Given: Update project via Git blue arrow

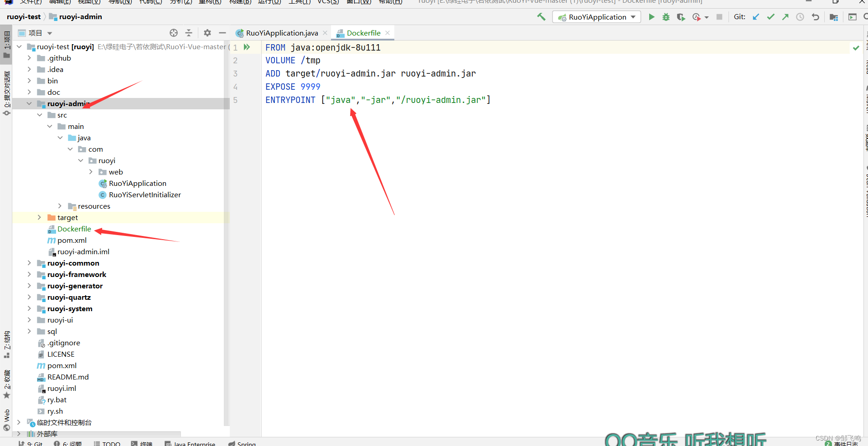Looking at the screenshot, I should (756, 17).
